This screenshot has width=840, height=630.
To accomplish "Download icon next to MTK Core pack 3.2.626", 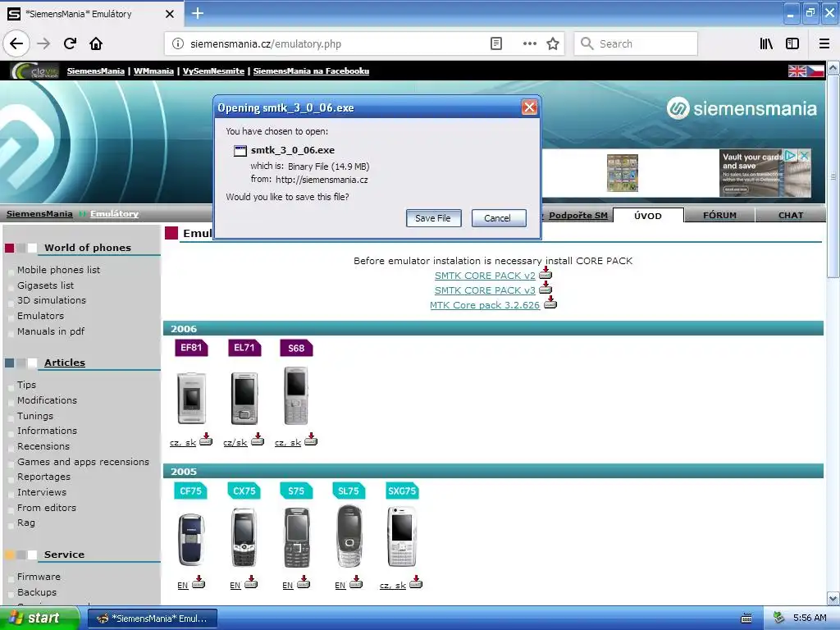I will coord(550,303).
